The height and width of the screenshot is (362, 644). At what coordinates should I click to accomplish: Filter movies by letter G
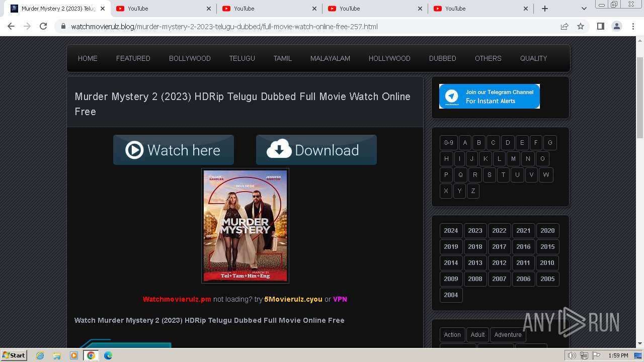pos(550,143)
